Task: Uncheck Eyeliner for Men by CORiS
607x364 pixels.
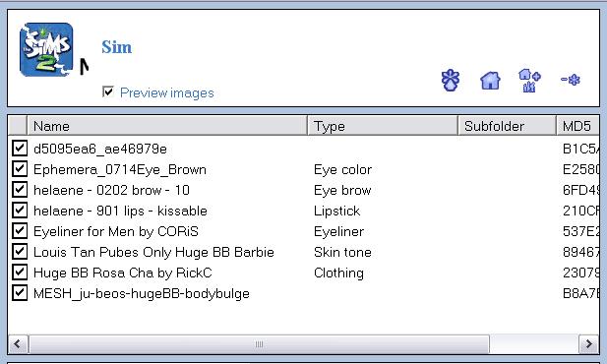Action: tap(20, 231)
